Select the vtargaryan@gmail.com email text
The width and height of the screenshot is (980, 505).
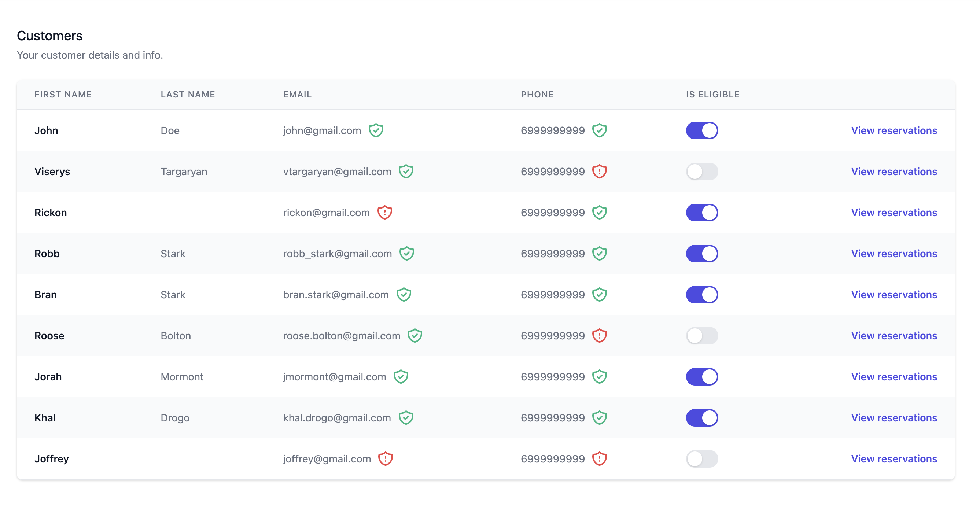tap(337, 172)
